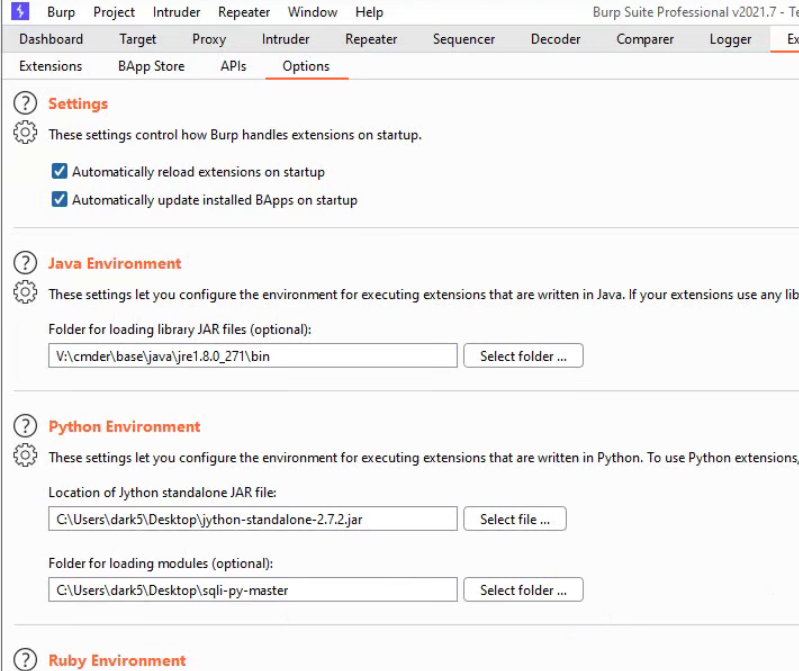The height and width of the screenshot is (671, 799).
Task: Switch to the Target tab
Action: 138,39
